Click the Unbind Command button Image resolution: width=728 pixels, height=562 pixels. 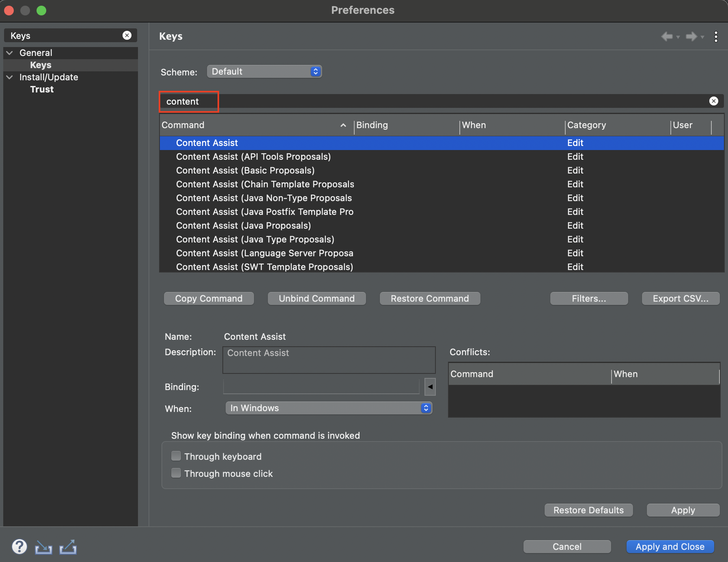(x=317, y=298)
